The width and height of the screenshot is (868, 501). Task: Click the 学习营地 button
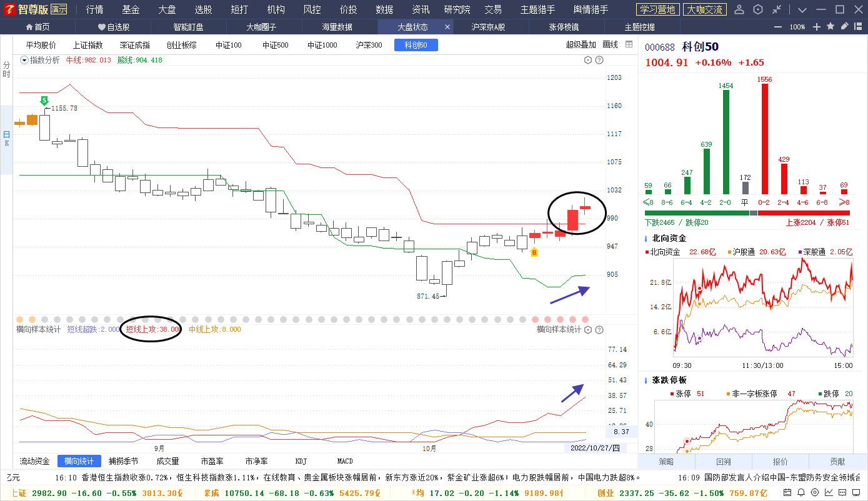click(x=658, y=9)
